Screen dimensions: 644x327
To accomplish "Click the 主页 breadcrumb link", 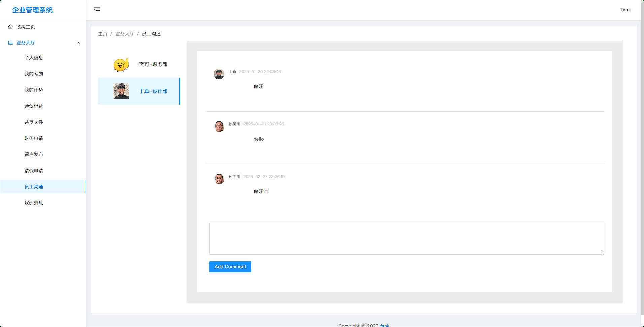I will point(103,34).
